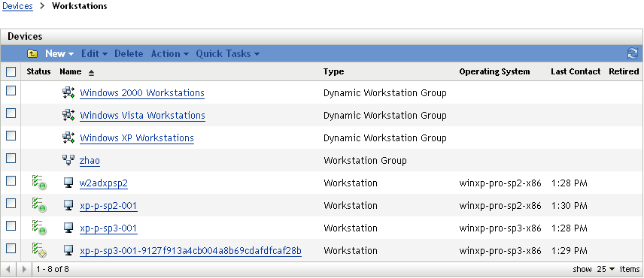Click the workstation group icon next to zhao
Viewport: 644px width, 278px height.
point(68,160)
